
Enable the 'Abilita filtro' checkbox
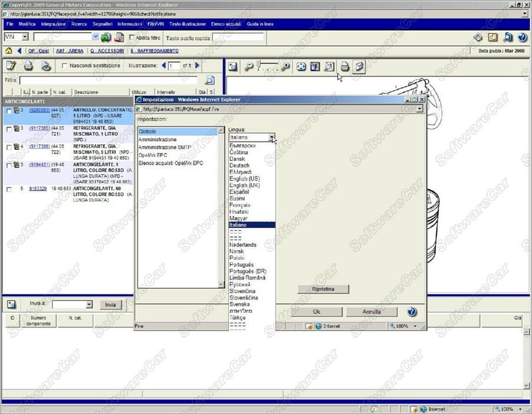click(132, 38)
